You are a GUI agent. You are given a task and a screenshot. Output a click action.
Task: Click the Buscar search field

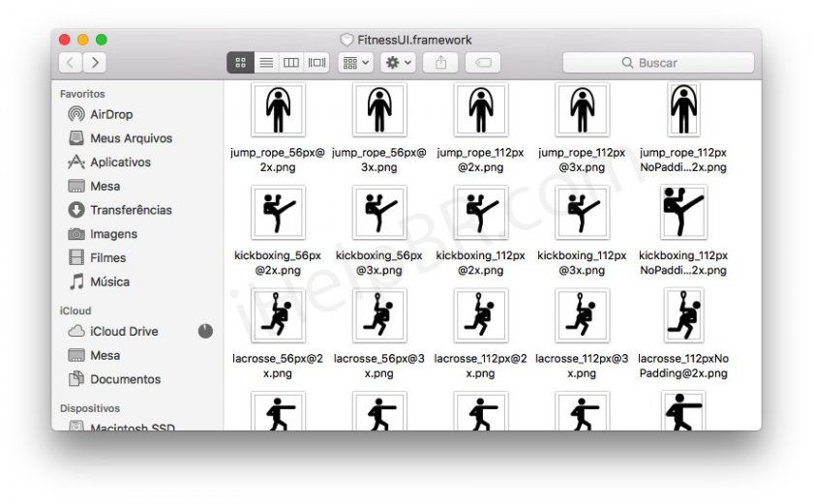[658, 63]
